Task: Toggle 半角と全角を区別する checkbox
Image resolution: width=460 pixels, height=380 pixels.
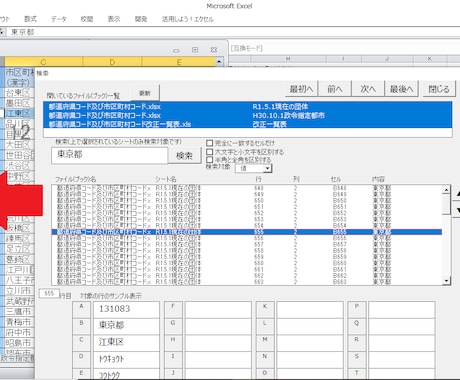Action: click(x=210, y=160)
